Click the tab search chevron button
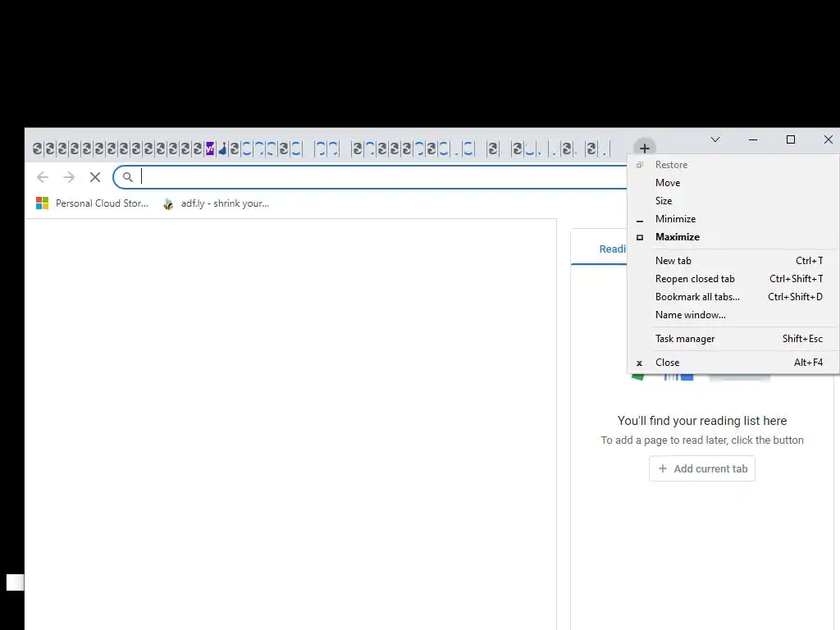Screen dimensions: 840x630 (715, 139)
